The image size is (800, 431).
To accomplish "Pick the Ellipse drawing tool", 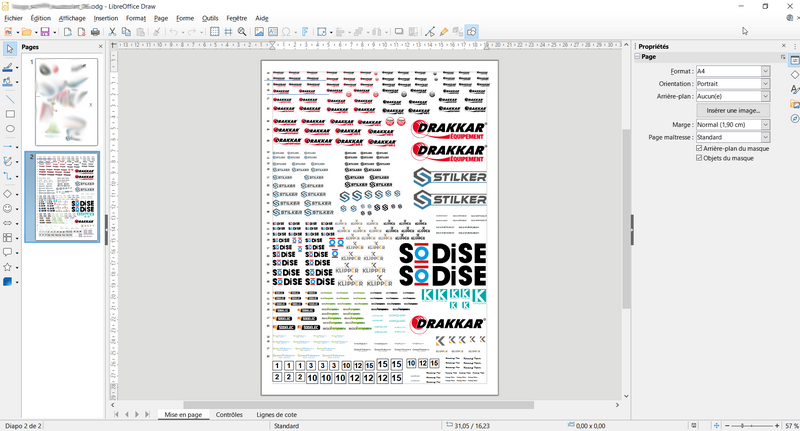I will pyautogui.click(x=10, y=129).
